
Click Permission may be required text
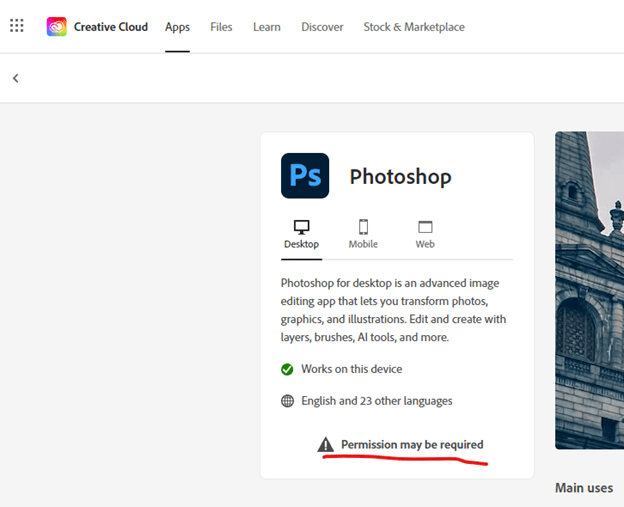(412, 445)
